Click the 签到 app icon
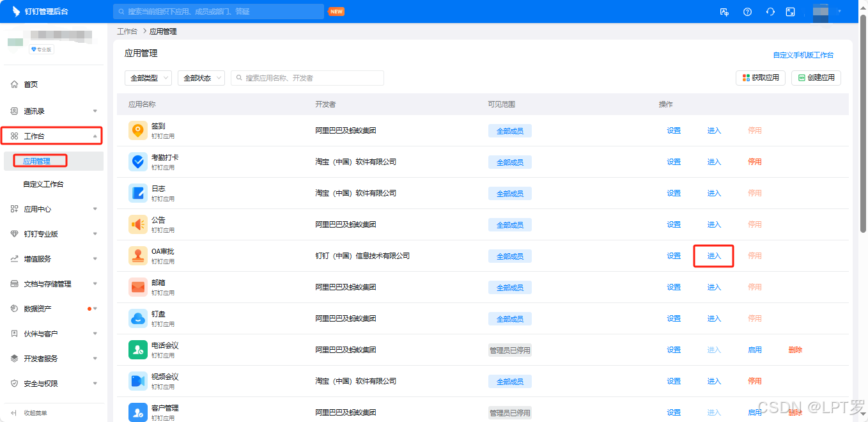Screen dimensions: 868x422 point(138,130)
